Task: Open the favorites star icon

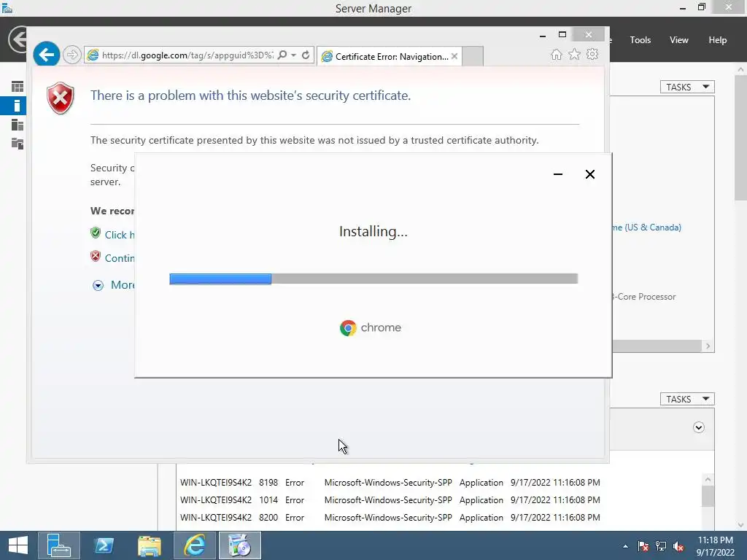Action: (575, 54)
